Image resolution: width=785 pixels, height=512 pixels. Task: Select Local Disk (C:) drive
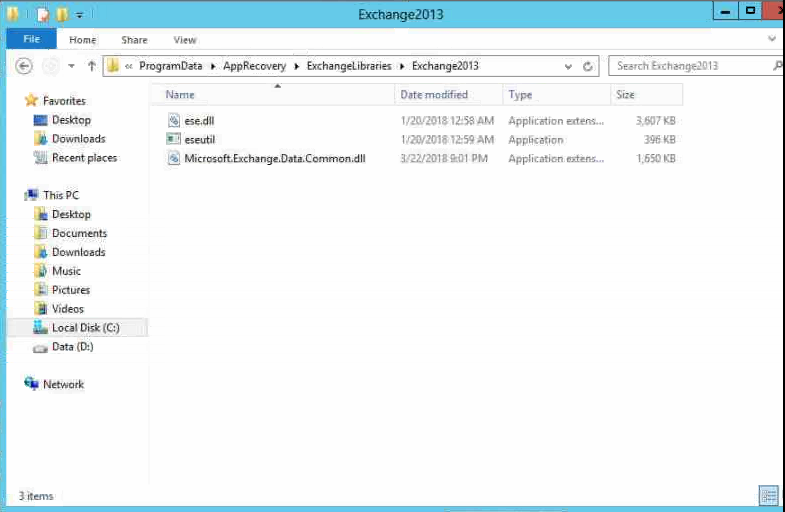[86, 328]
